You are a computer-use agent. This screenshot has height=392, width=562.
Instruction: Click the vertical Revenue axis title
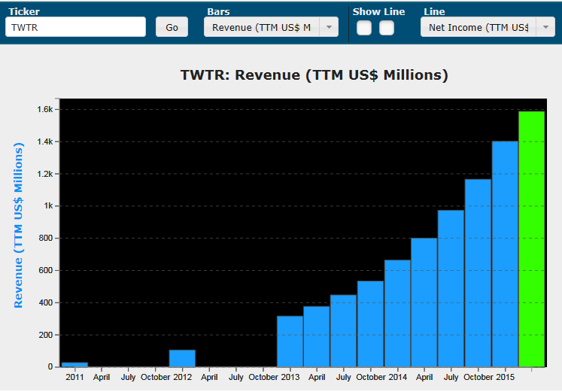[x=18, y=226]
